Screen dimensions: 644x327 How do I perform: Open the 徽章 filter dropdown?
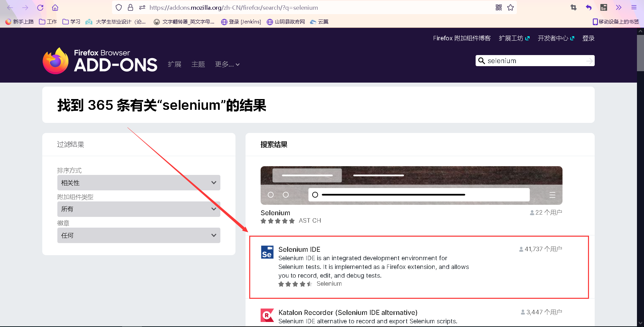pos(138,235)
